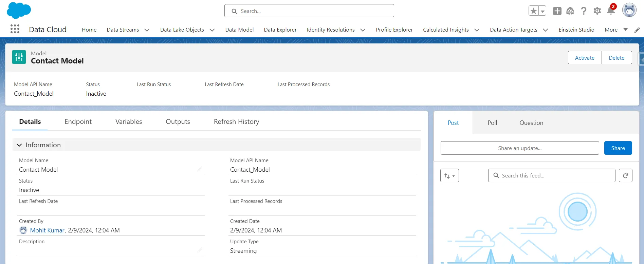Open the Global Actions plus icon

tap(557, 11)
